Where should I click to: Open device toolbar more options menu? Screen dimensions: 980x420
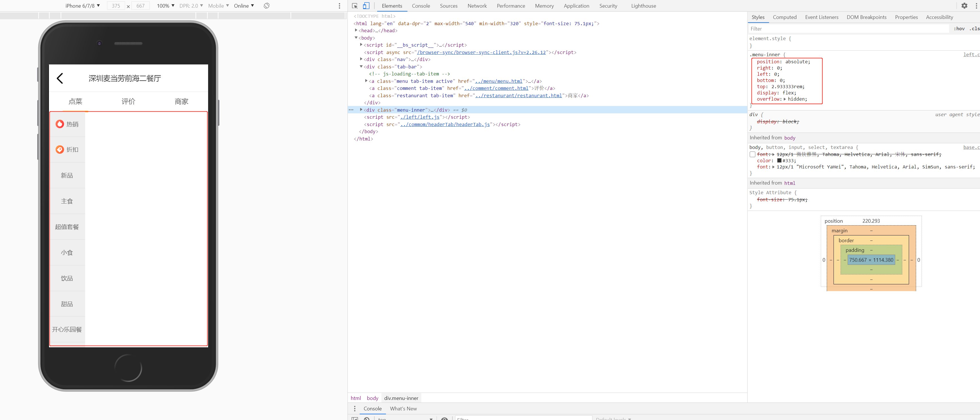tap(339, 6)
